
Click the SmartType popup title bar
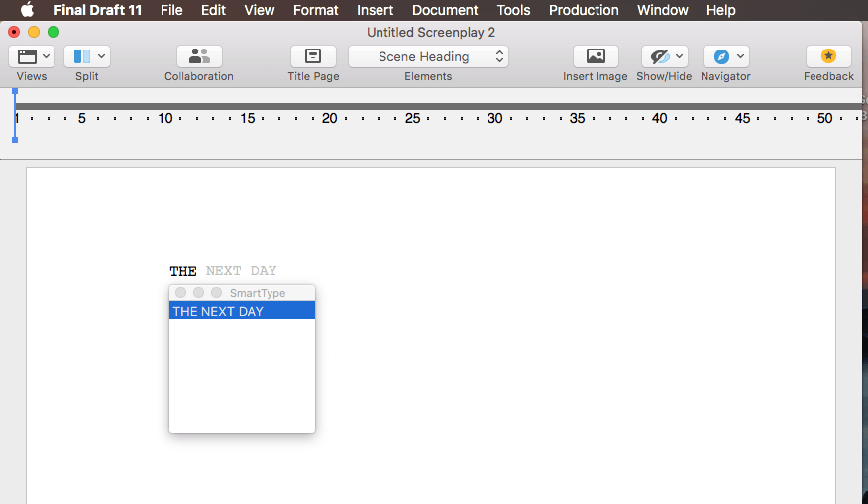[242, 293]
